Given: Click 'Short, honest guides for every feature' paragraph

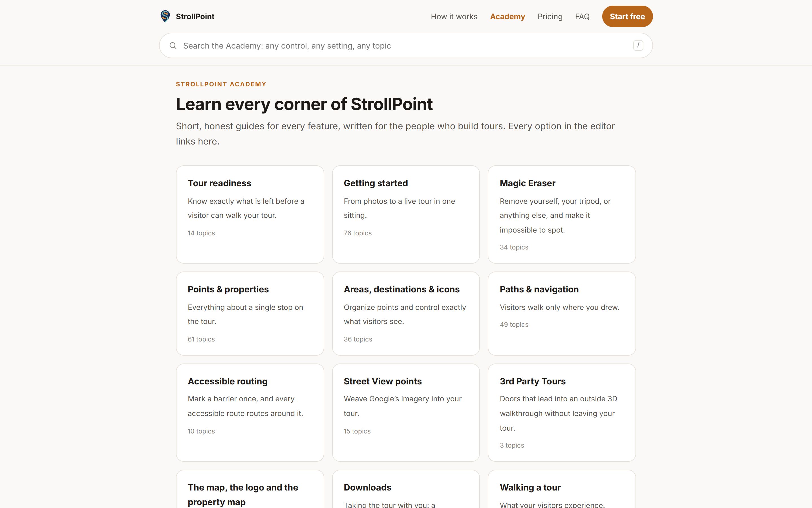Looking at the screenshot, I should coord(395,134).
